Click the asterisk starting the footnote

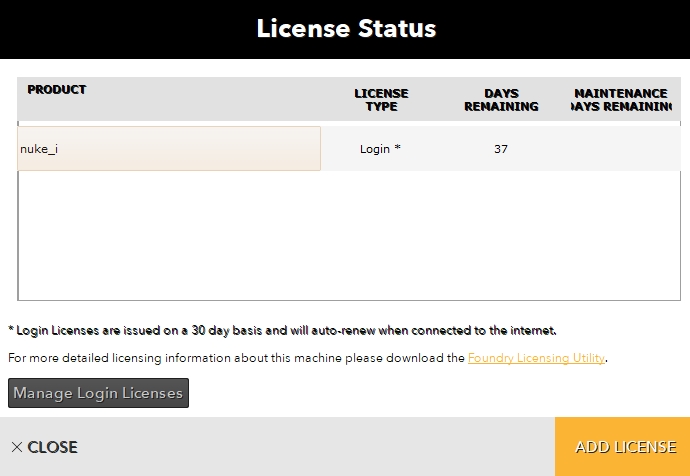point(10,330)
